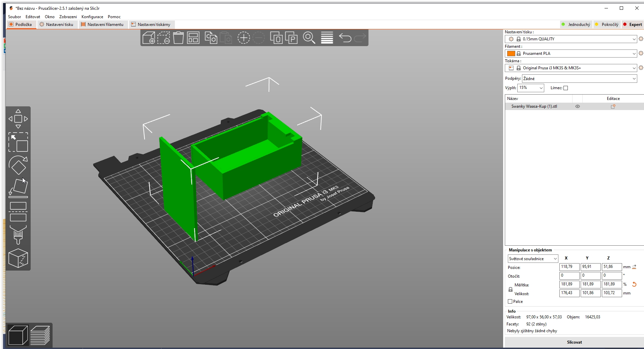Switch to 3D editor view icon
This screenshot has height=349, width=644.
(x=18, y=335)
